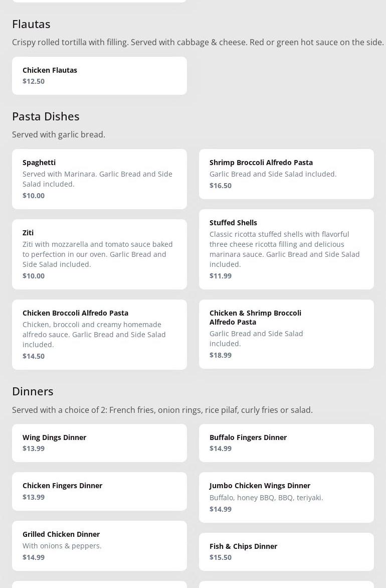The image size is (386, 588).
Task: Open the Fish & Chips Dinner
Action: tap(286, 551)
